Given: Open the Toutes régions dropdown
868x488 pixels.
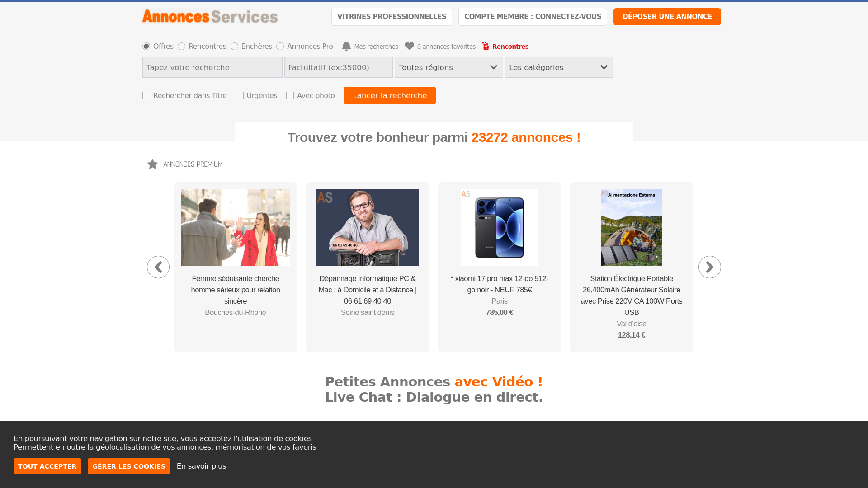Looking at the screenshot, I should pyautogui.click(x=448, y=67).
